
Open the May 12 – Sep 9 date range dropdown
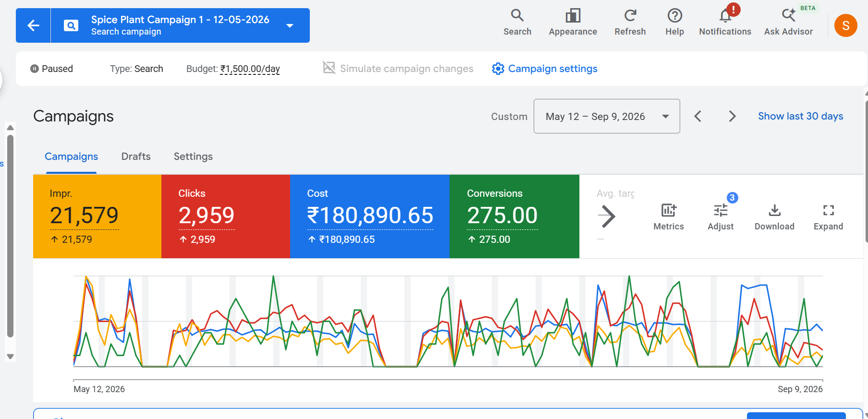point(607,116)
